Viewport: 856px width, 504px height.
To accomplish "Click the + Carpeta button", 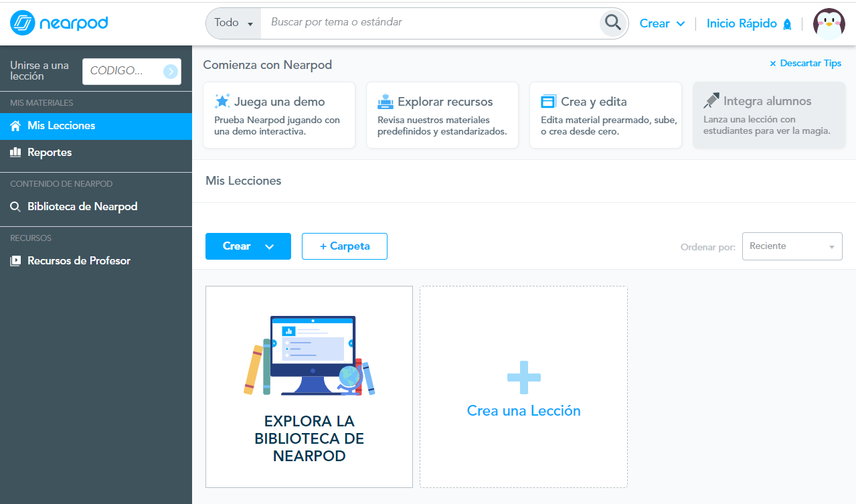I will [345, 246].
